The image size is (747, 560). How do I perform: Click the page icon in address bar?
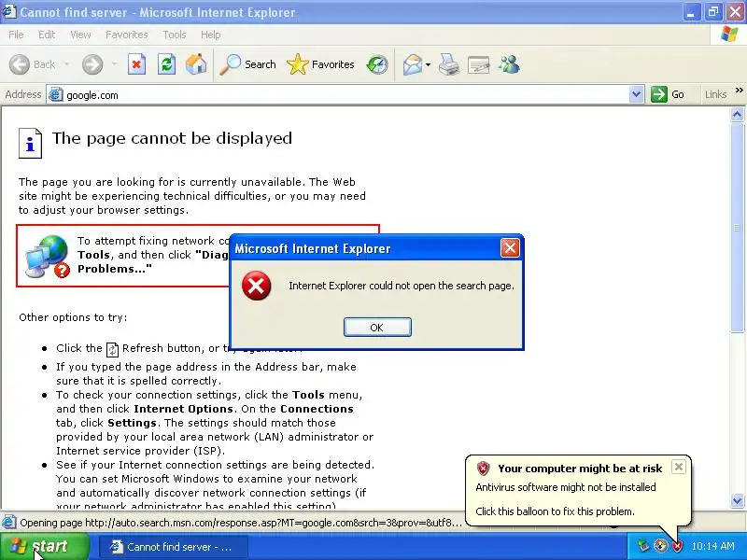click(x=56, y=95)
